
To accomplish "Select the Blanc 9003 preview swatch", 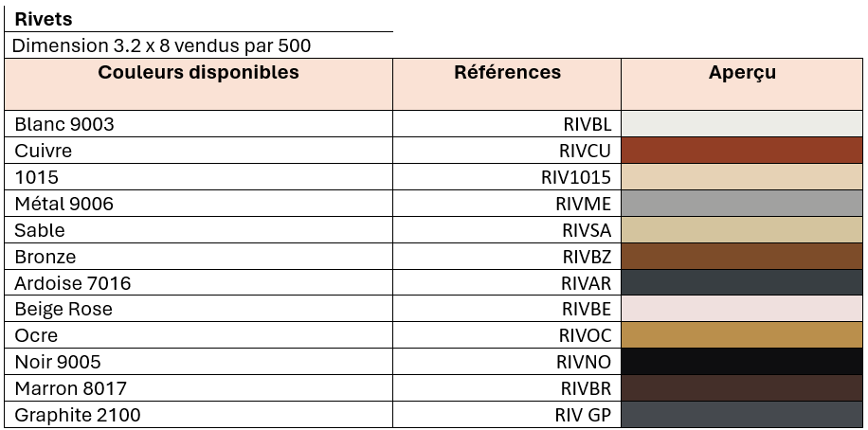I will tap(742, 124).
